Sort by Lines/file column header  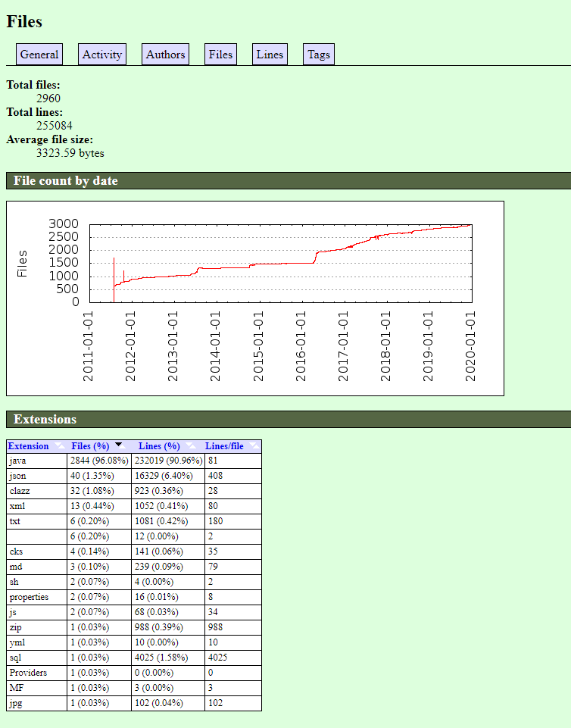(224, 446)
